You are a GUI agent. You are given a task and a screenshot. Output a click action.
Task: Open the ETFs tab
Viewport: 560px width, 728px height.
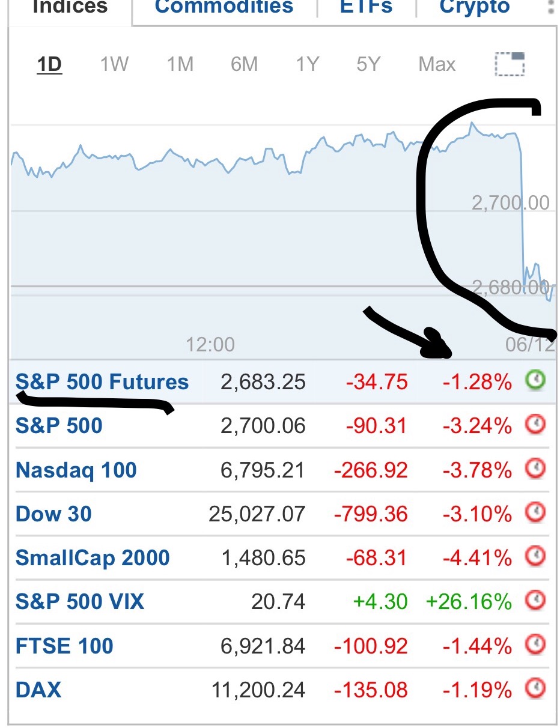366,7
